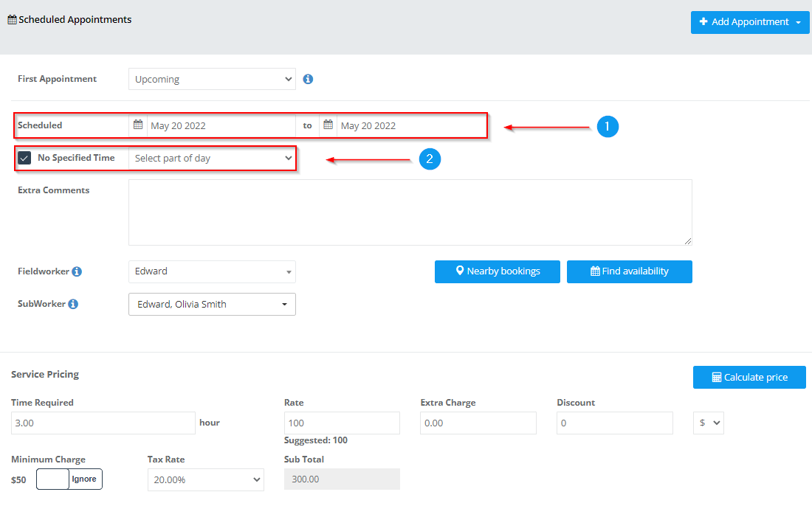Click the Sub Total field 300.00
Image resolution: width=812 pixels, height=506 pixels.
(342, 479)
